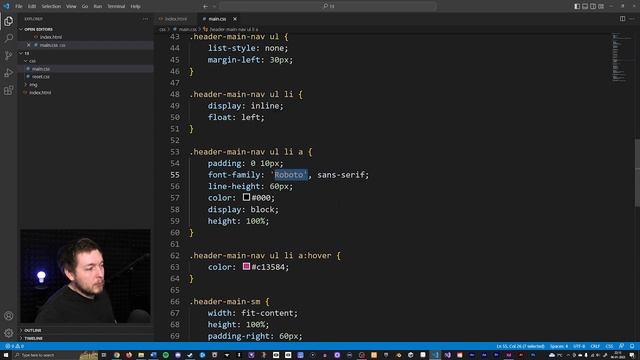Screen dimensions: 640x360
Task: Open the Extensions view
Action: 9,90
